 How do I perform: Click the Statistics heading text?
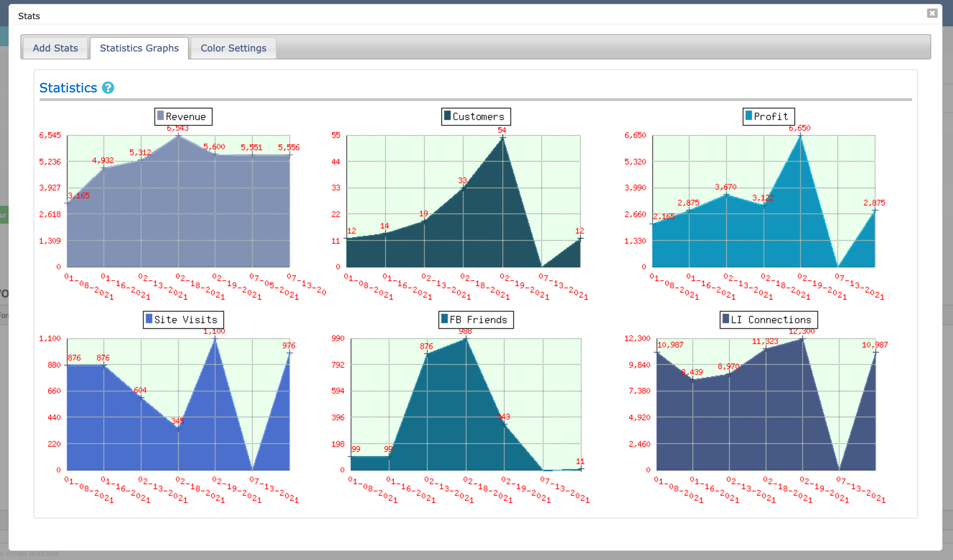pyautogui.click(x=68, y=88)
